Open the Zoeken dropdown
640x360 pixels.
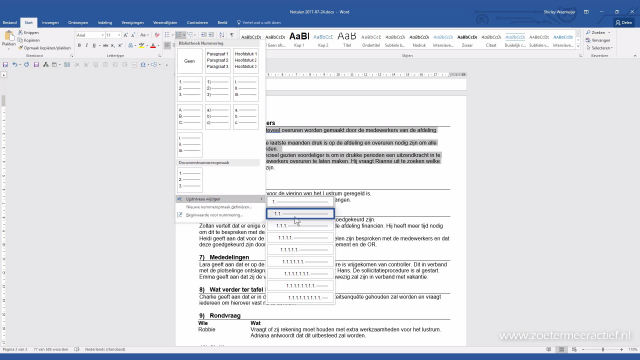click(x=598, y=32)
